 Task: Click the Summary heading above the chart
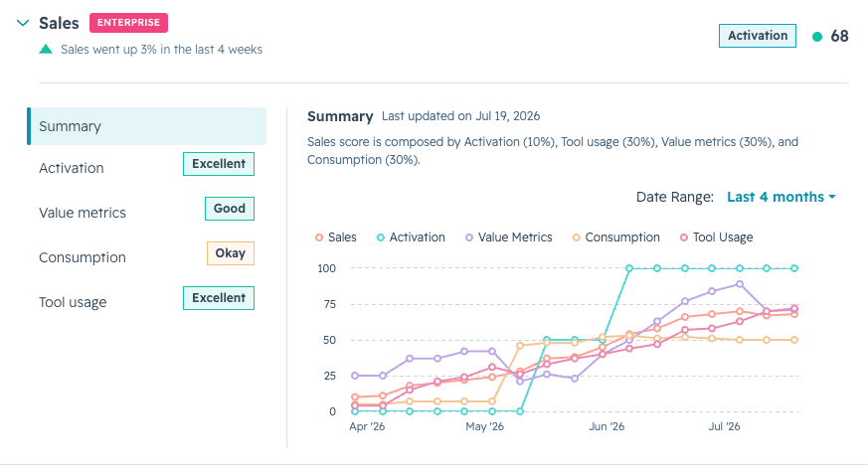(340, 116)
